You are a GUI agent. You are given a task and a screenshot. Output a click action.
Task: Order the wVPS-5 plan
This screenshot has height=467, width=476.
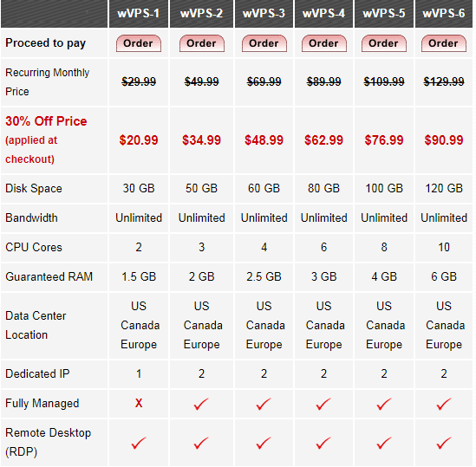pyautogui.click(x=384, y=43)
